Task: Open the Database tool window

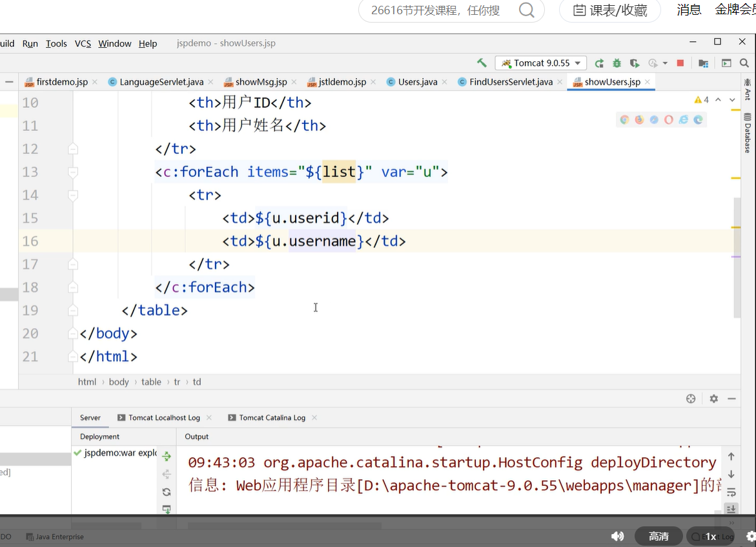Action: point(748,133)
